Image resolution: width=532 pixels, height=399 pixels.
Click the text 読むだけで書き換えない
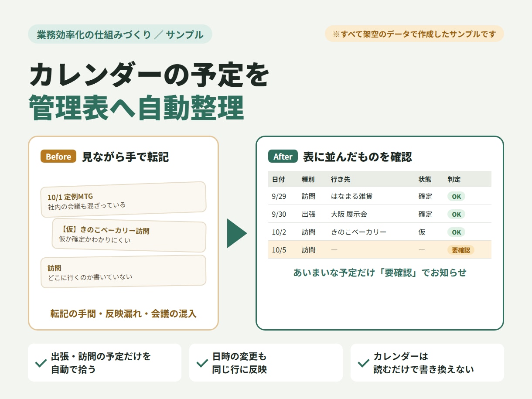pos(423,369)
